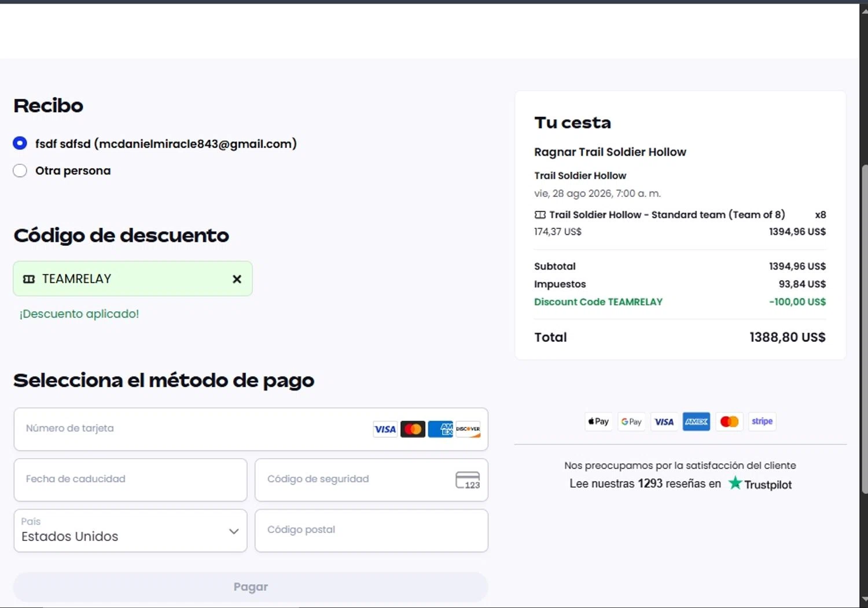Choose the Otra persona radio option
Image resolution: width=868 pixels, height=608 pixels.
pyautogui.click(x=20, y=171)
